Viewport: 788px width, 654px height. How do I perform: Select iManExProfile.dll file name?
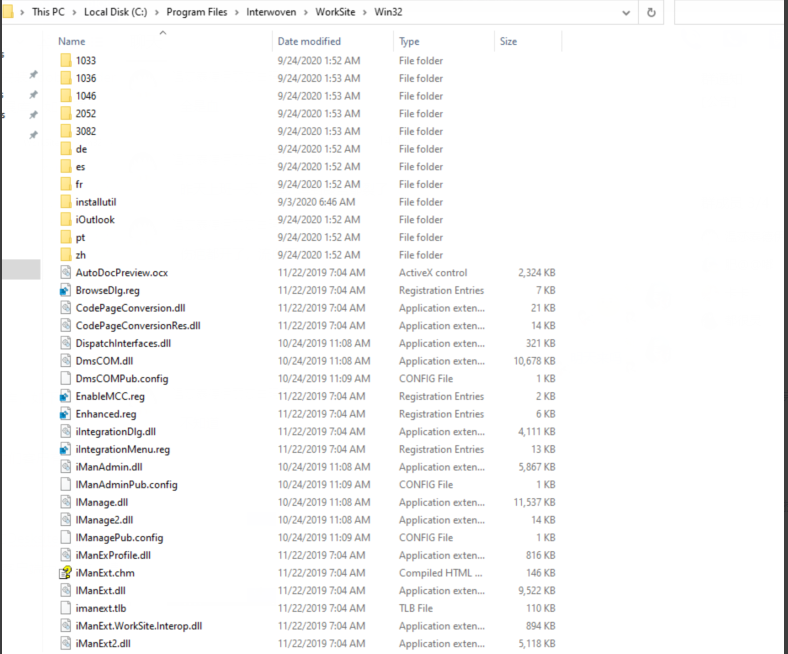[113, 555]
